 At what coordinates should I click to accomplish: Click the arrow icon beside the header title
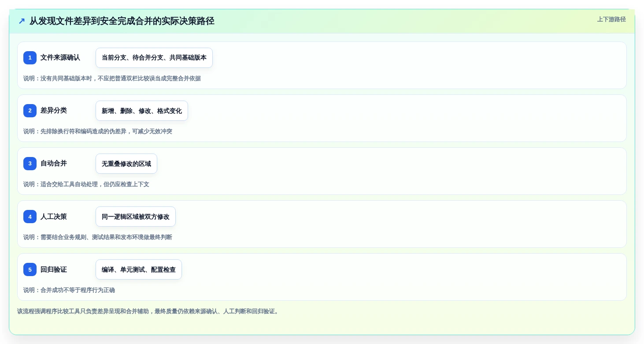pyautogui.click(x=22, y=21)
